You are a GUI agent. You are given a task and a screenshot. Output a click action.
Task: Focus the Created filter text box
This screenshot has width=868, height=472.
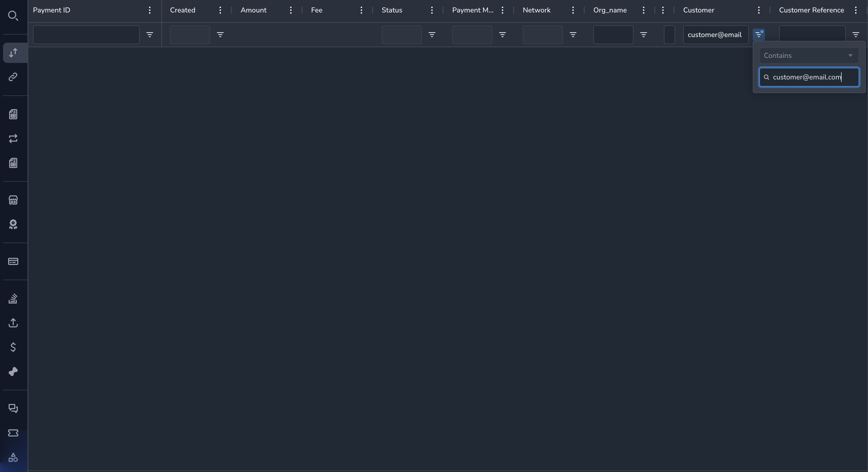(x=190, y=35)
